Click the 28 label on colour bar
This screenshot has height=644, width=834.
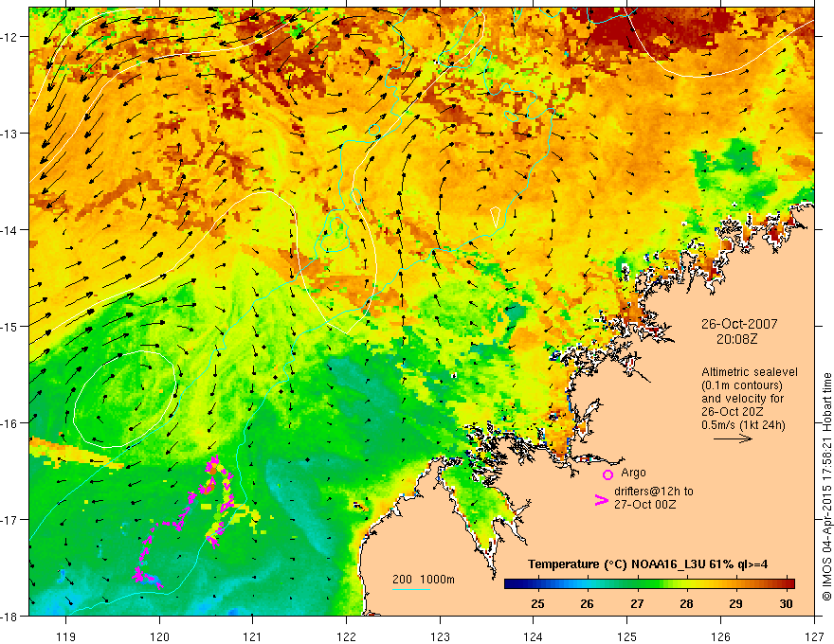click(686, 603)
